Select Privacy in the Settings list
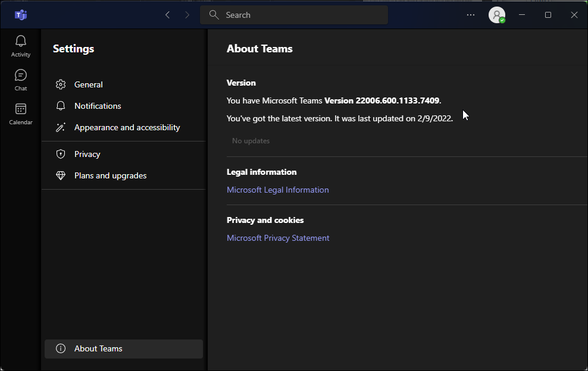Screen dimensions: 588x371 [87, 154]
